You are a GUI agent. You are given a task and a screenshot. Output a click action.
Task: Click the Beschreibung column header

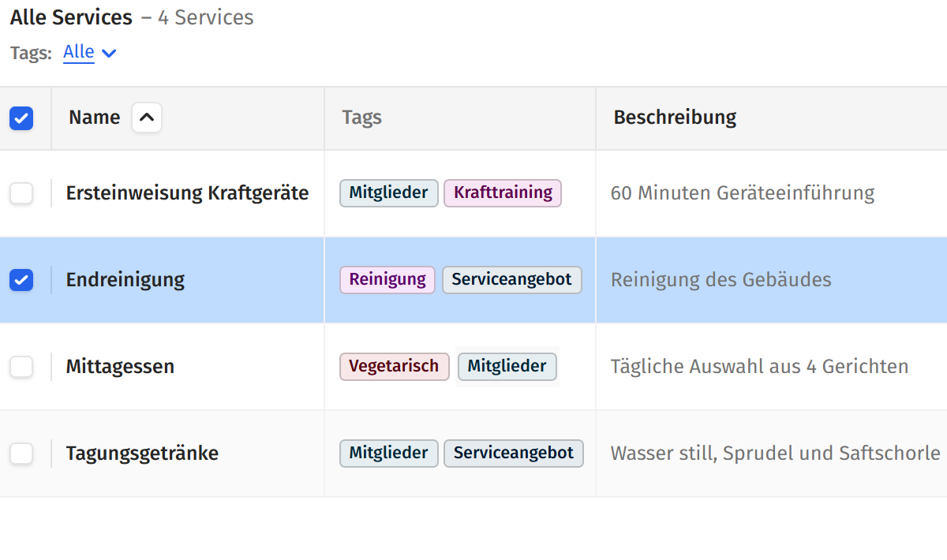tap(675, 117)
